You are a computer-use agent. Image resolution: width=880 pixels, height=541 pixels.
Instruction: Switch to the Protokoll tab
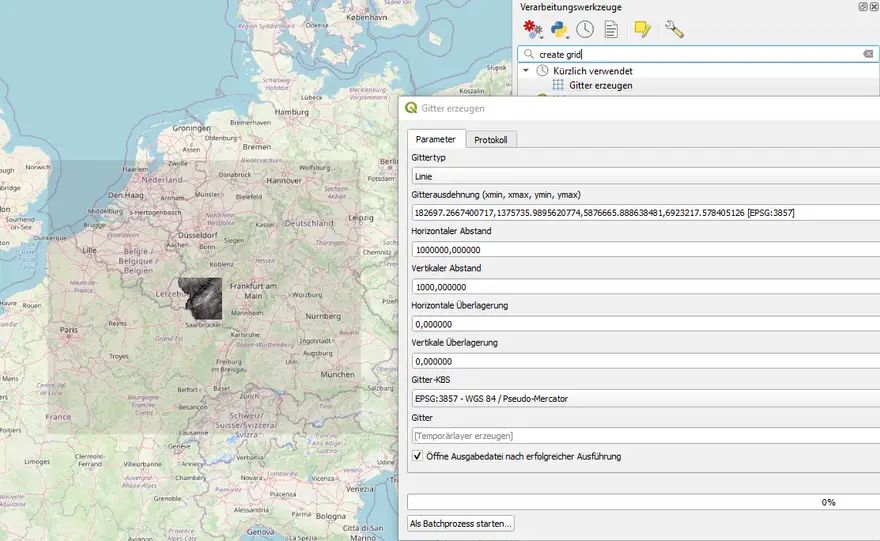tap(491, 140)
